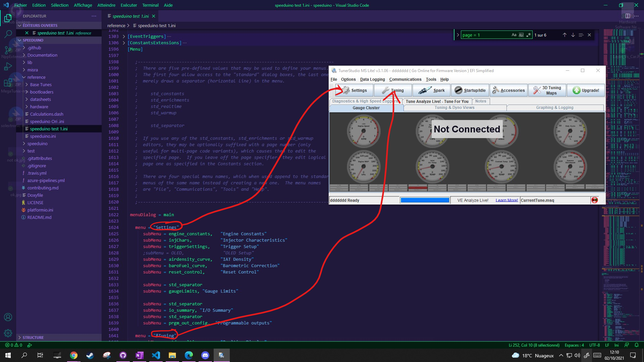Open the Manage gear in the activity bar

pyautogui.click(x=8, y=333)
